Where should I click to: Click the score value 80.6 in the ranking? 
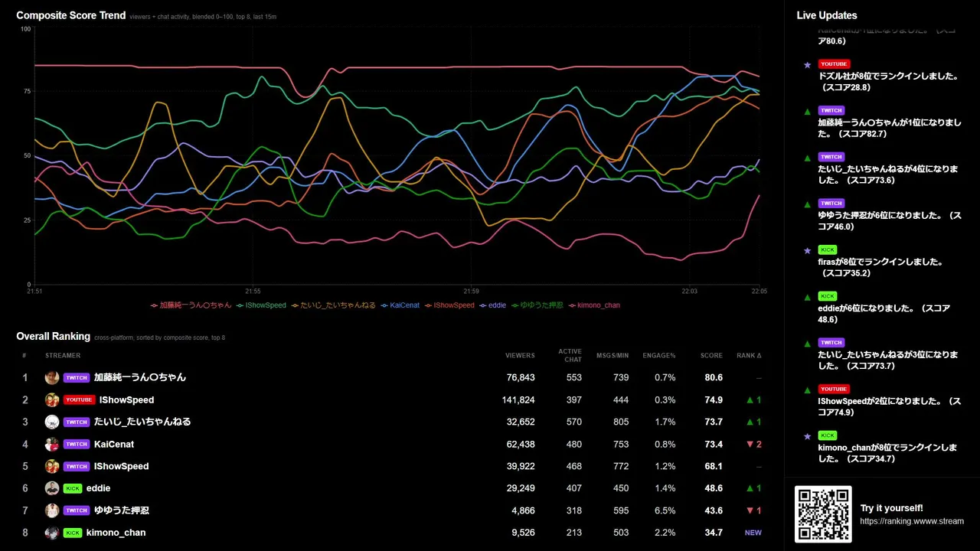click(x=714, y=378)
